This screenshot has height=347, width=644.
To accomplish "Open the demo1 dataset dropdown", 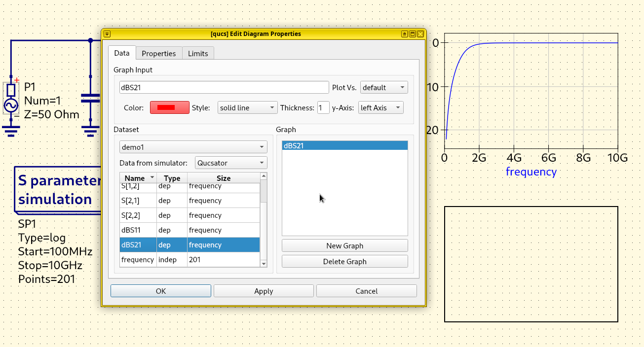I will (x=193, y=147).
